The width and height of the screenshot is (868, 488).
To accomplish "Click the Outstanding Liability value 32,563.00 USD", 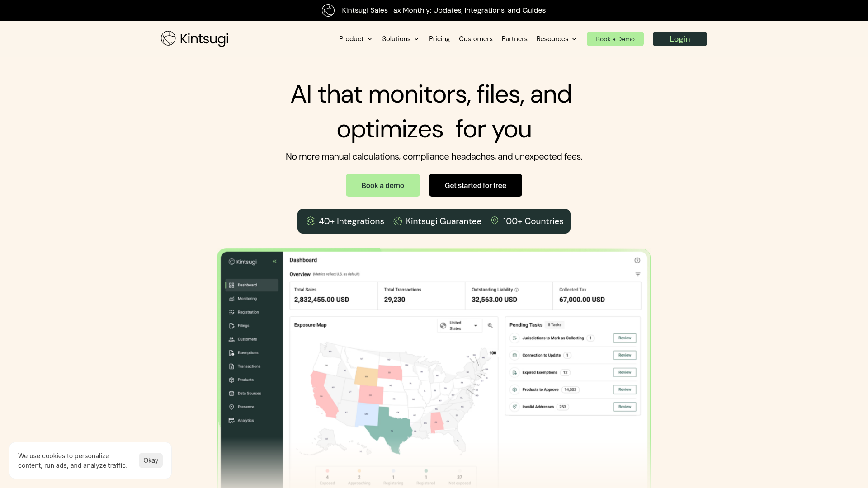I will point(494,300).
